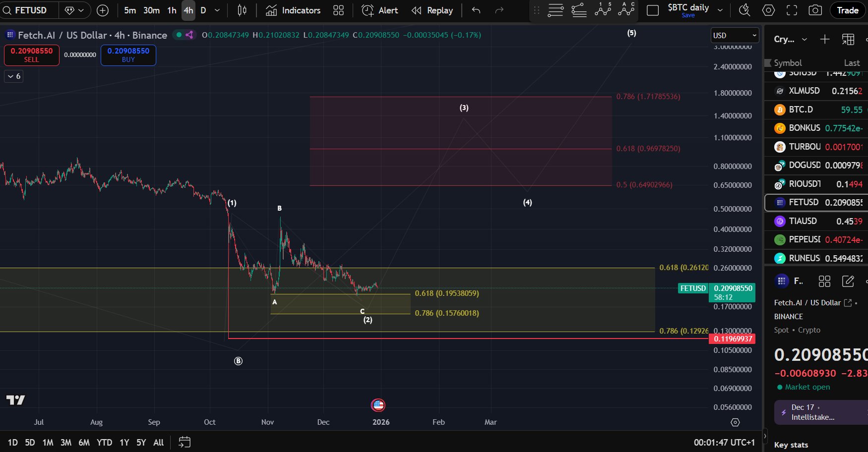Viewport: 868px width, 452px height.
Task: Click the green market status dot in legend
Action: point(179,35)
